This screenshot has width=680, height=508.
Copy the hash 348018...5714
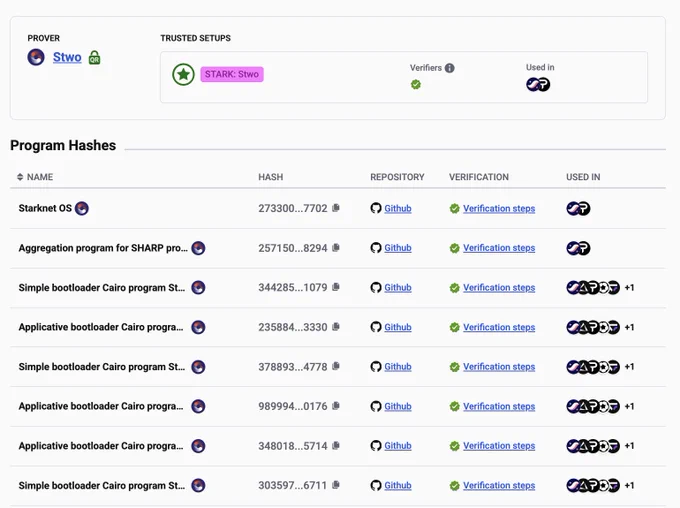coord(336,446)
